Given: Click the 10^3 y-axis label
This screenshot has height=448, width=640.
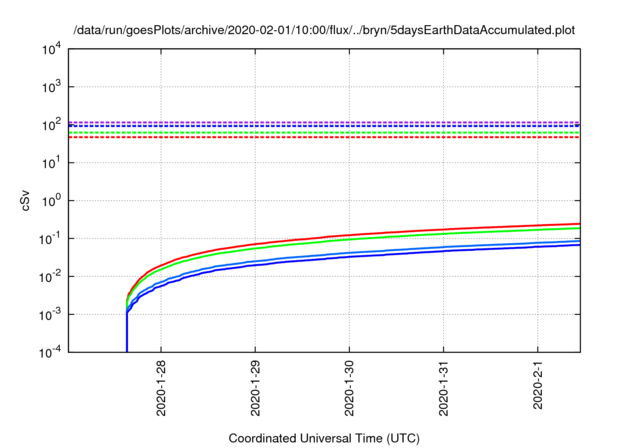Looking at the screenshot, I should coord(51,87).
